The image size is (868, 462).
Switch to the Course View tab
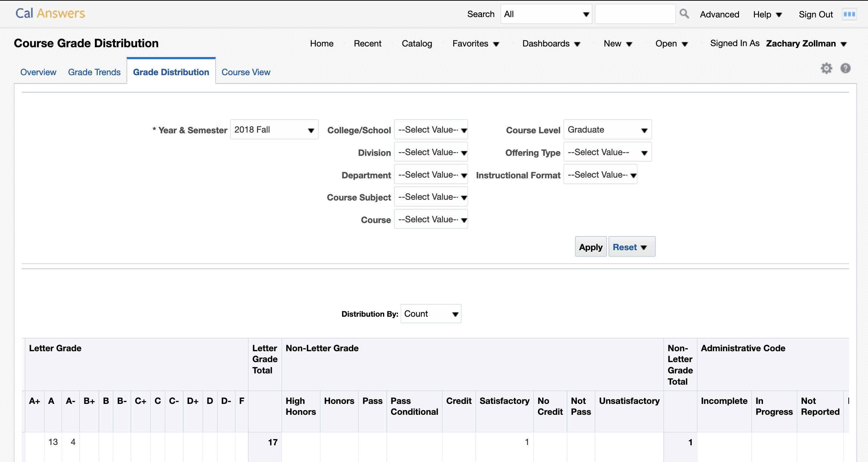pyautogui.click(x=246, y=72)
